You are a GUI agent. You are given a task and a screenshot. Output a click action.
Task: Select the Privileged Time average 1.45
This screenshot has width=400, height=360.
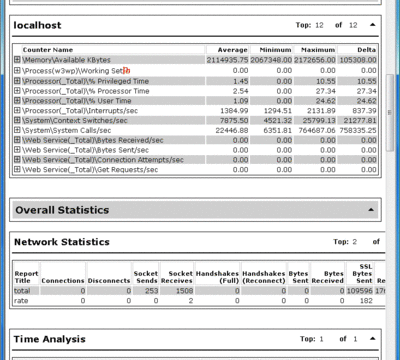240,81
